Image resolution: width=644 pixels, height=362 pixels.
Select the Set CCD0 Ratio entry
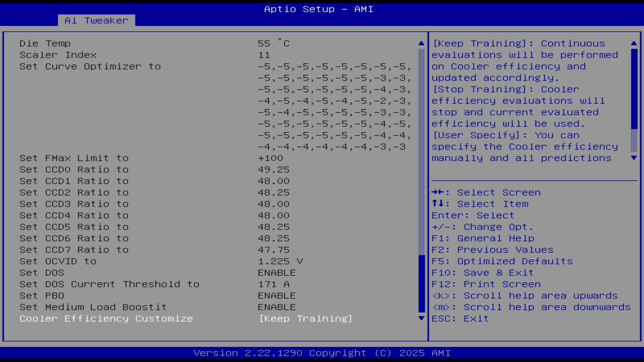coord(74,169)
